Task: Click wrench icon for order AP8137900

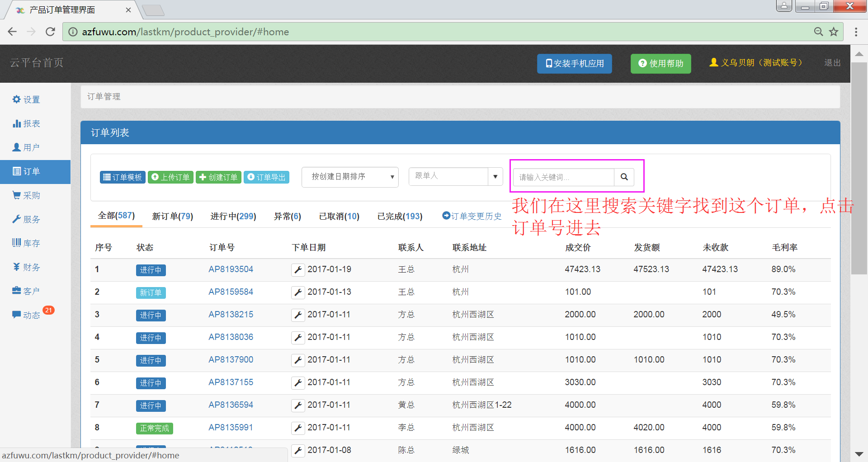Action: [x=298, y=360]
